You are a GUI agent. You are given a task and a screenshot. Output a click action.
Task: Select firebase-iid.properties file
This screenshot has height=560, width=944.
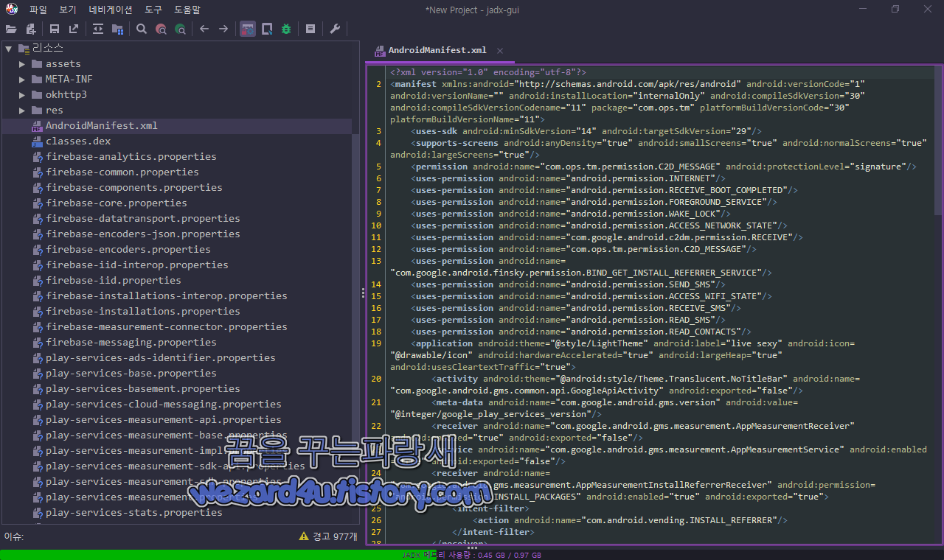click(114, 281)
